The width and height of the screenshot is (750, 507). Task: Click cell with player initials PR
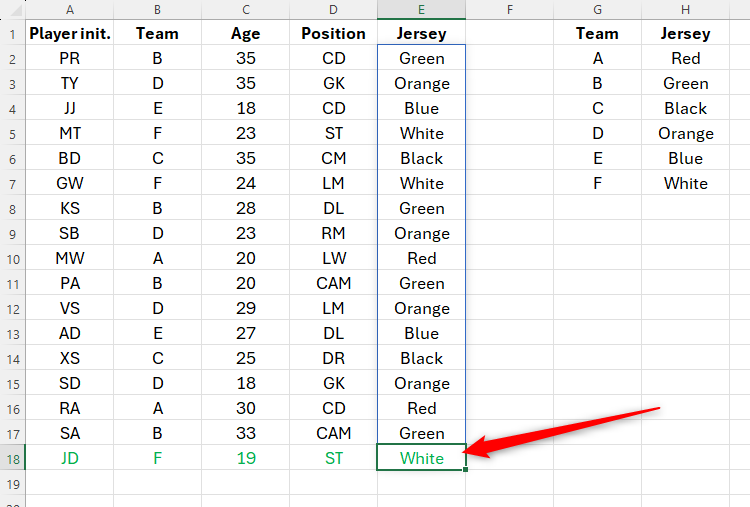pyautogui.click(x=69, y=58)
